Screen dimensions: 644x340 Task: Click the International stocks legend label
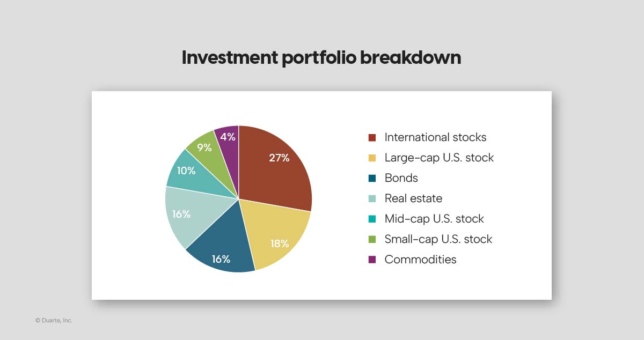click(x=435, y=137)
